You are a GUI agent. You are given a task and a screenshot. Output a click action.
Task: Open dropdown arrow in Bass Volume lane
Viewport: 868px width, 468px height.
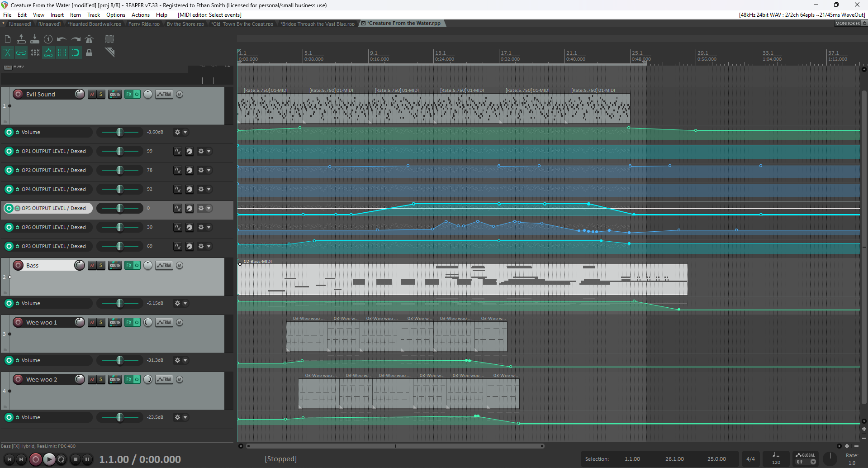point(185,303)
